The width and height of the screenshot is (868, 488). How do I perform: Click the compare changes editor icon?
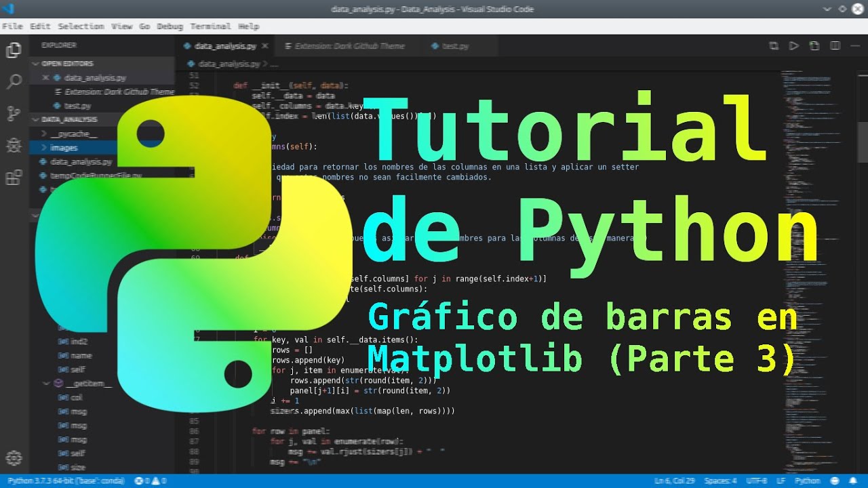(774, 46)
